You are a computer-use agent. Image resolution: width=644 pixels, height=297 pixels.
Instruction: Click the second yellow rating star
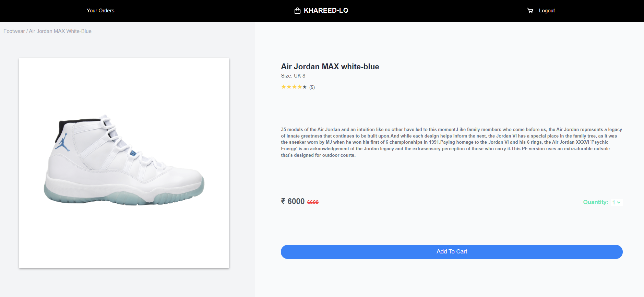pyautogui.click(x=289, y=87)
